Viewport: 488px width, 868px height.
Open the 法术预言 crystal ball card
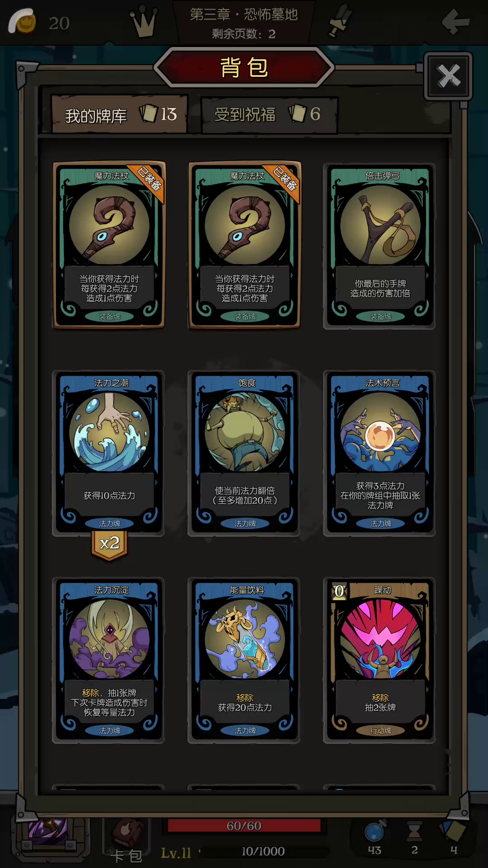click(380, 453)
